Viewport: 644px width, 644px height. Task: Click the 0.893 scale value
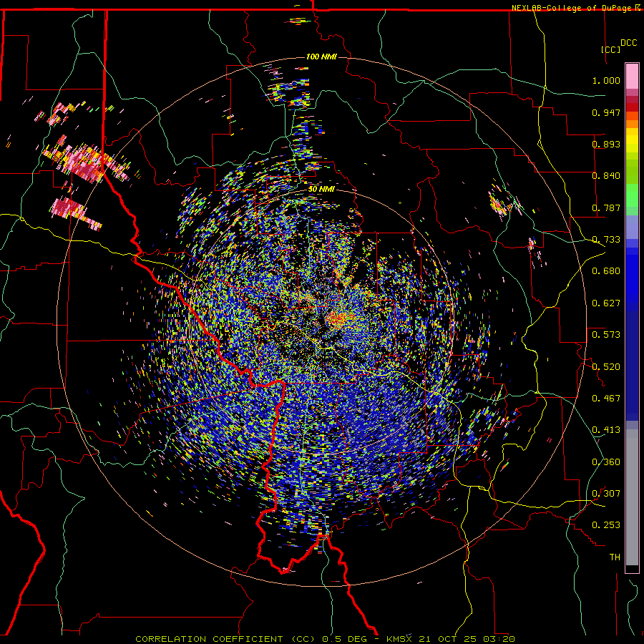click(606, 144)
